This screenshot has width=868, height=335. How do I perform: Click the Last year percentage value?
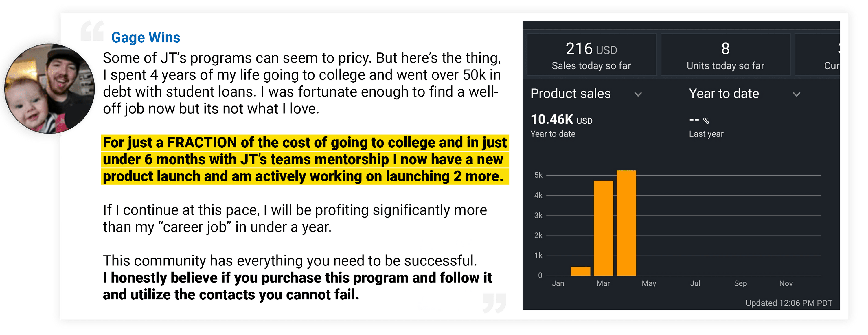click(x=698, y=120)
